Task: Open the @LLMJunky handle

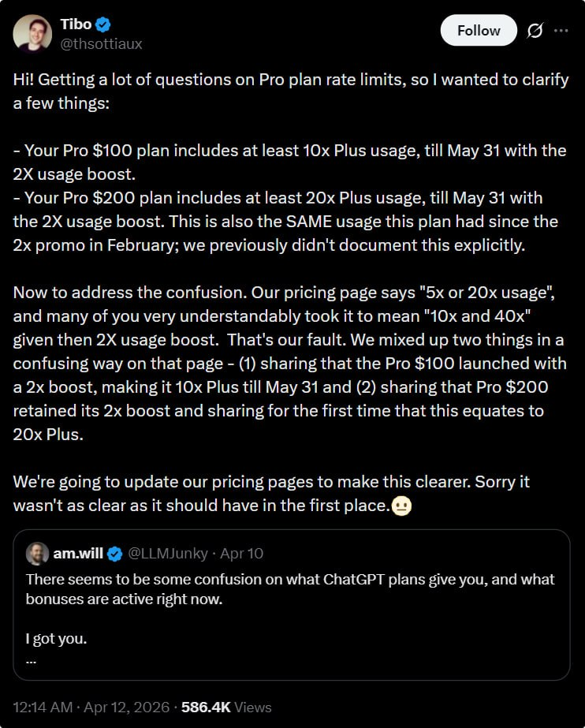Action: tap(167, 554)
